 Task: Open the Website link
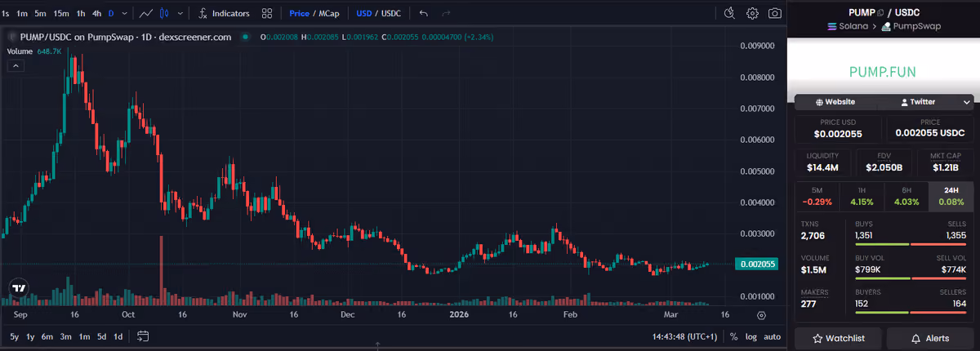click(835, 102)
